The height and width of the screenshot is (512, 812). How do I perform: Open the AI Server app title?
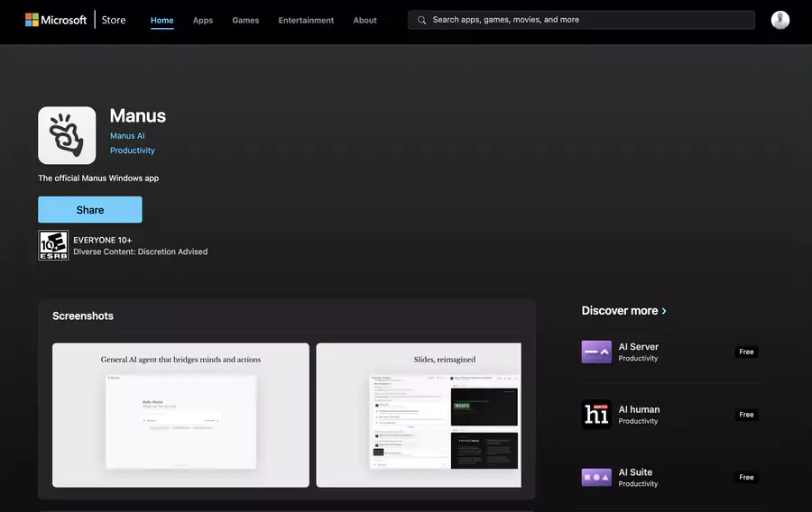pos(639,346)
